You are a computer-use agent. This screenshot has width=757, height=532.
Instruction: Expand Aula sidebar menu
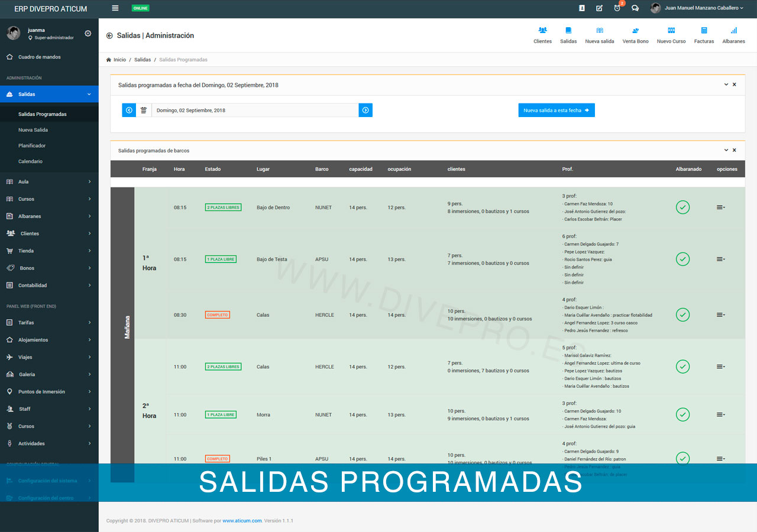click(49, 181)
